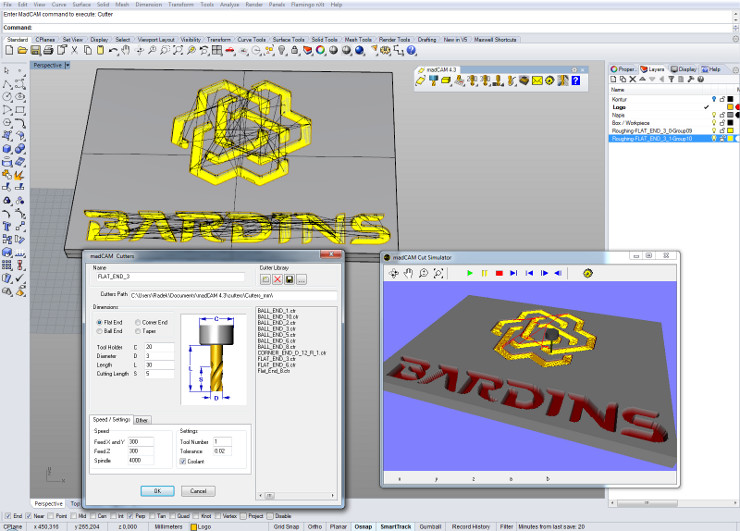740x531 pixels.
Task: Click the Zoom Extents icon
Action: tap(178, 50)
